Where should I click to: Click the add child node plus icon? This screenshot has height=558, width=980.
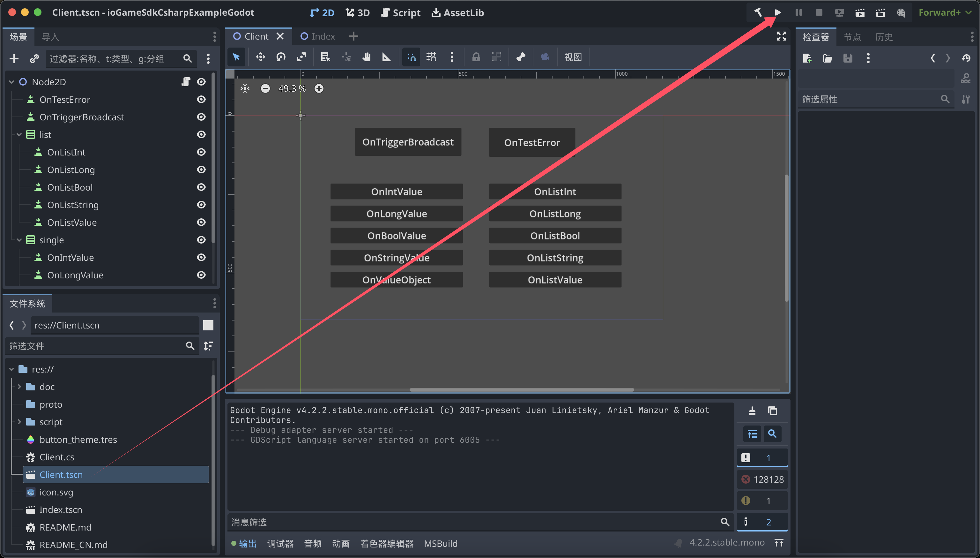pyautogui.click(x=14, y=59)
